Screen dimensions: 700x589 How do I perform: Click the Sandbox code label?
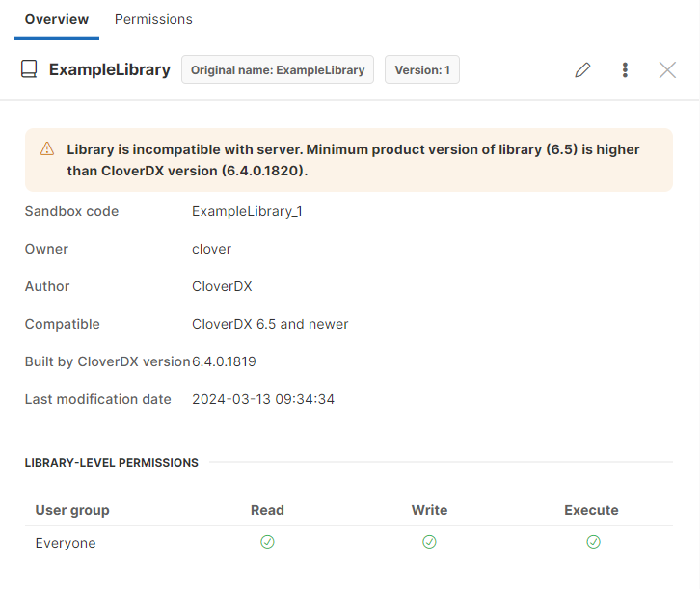tap(72, 211)
